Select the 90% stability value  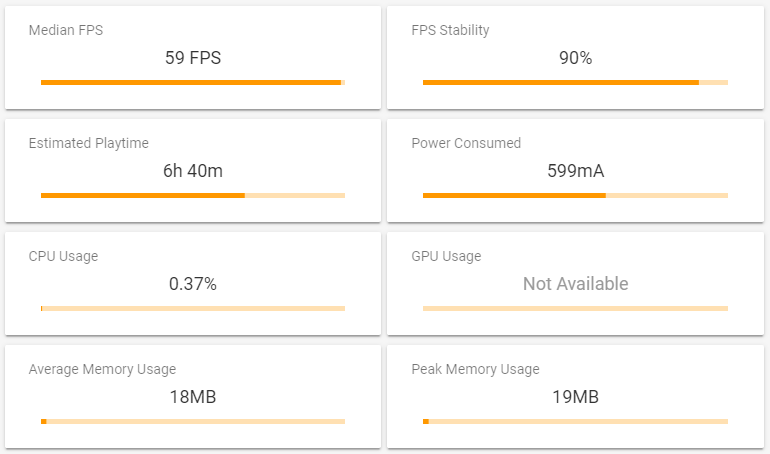[x=576, y=58]
